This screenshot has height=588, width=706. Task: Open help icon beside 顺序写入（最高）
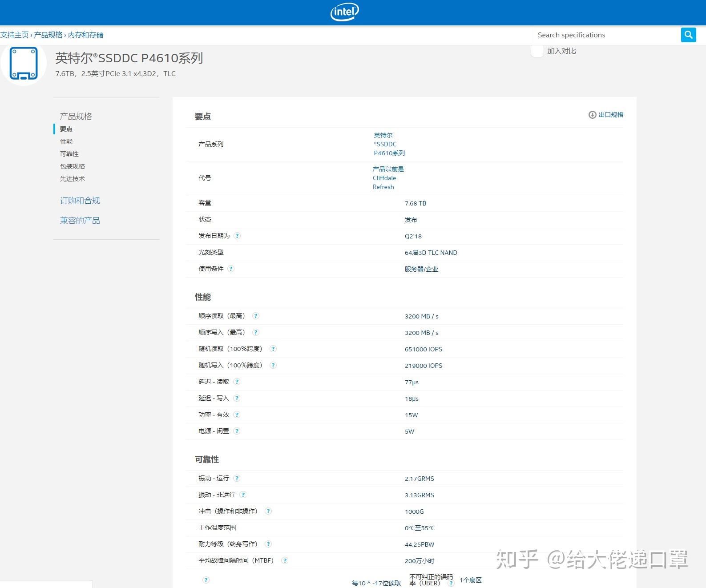tap(256, 332)
